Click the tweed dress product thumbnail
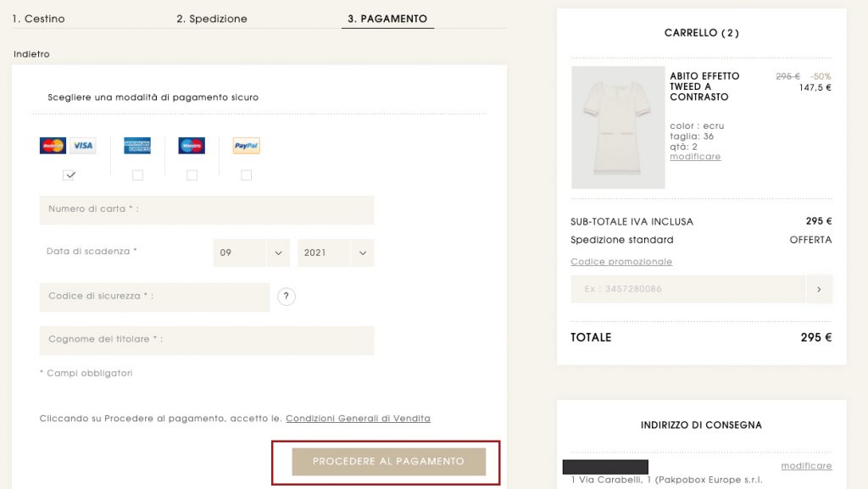Image resolution: width=868 pixels, height=489 pixels. tap(618, 127)
